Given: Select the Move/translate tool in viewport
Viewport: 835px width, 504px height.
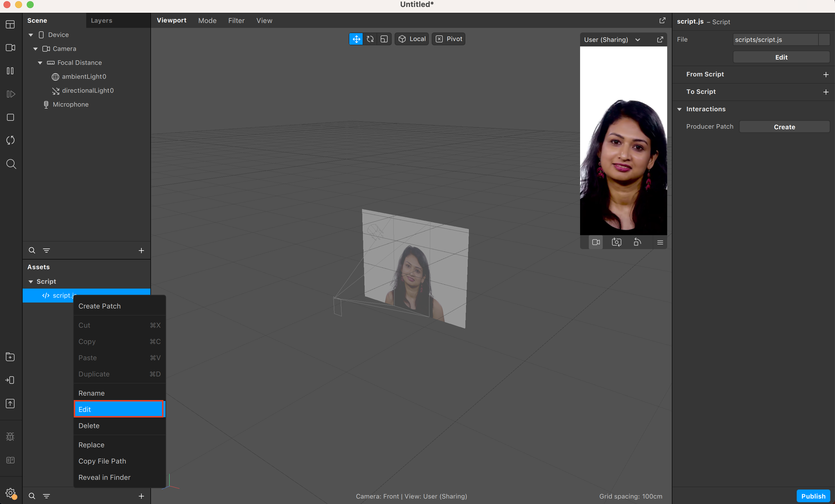Looking at the screenshot, I should click(356, 39).
